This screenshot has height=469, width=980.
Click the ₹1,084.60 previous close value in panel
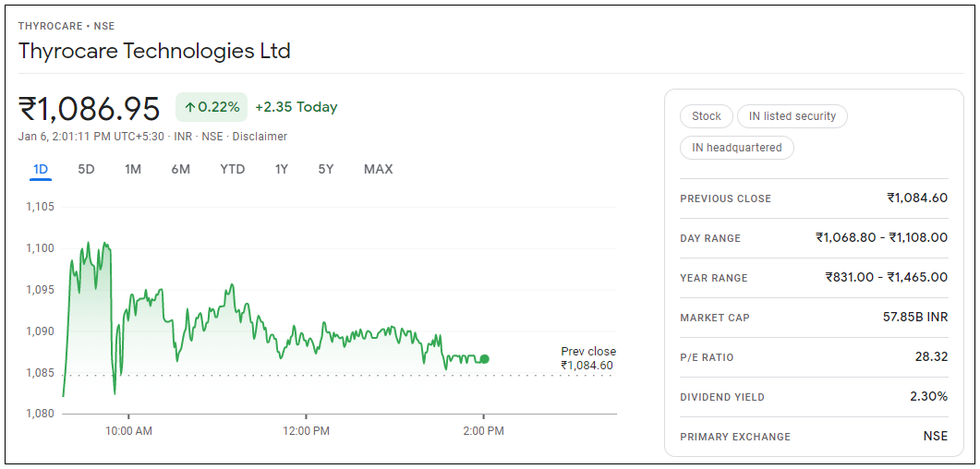(x=917, y=198)
